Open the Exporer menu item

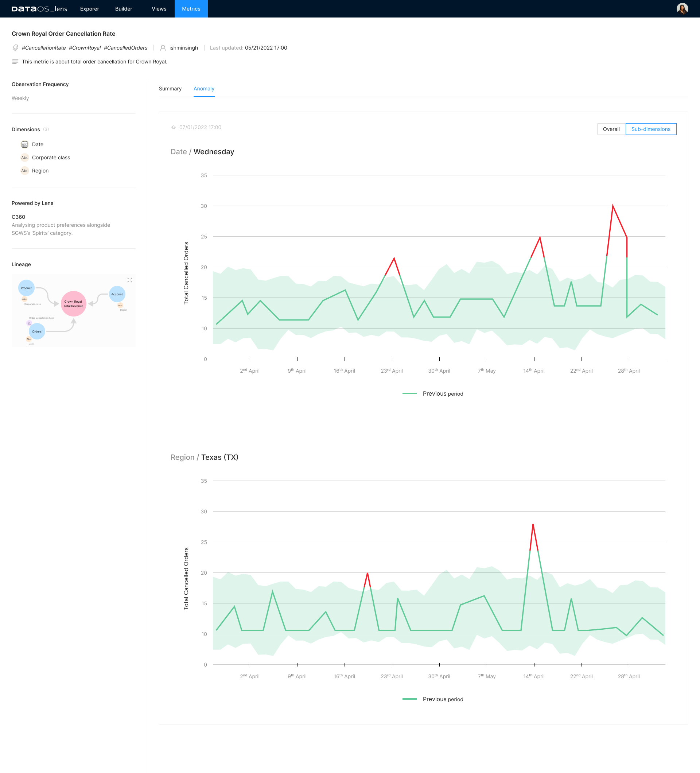coord(90,9)
